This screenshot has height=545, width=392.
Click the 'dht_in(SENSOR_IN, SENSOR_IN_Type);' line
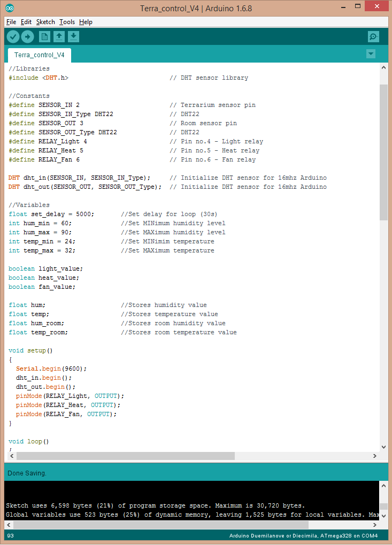[x=80, y=178]
